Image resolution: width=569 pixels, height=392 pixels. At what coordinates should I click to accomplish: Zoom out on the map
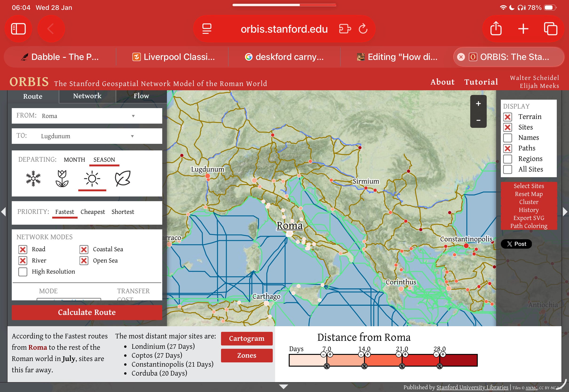[478, 120]
